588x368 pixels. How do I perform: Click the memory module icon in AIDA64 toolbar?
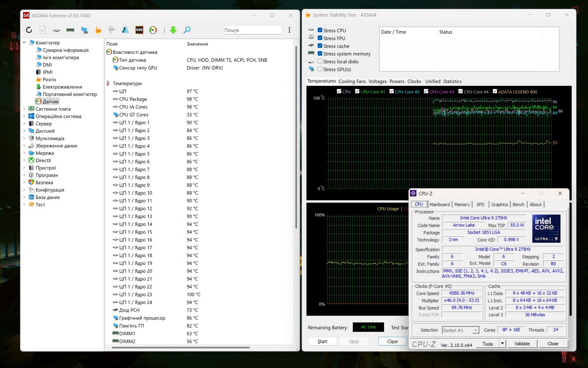point(71,30)
